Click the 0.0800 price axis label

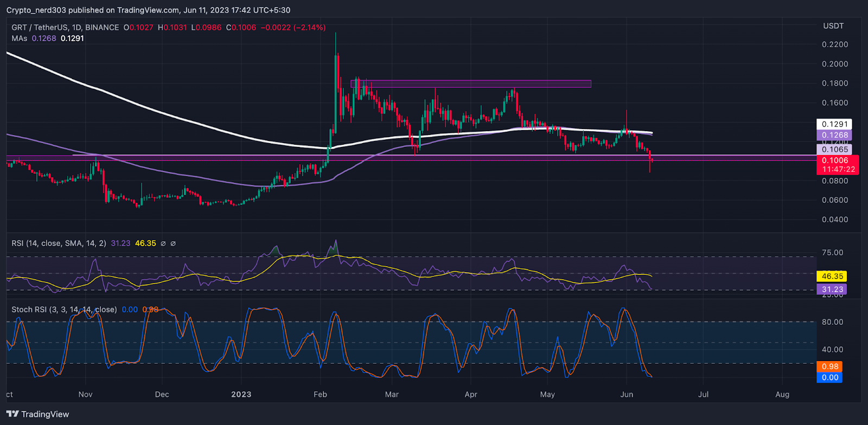(x=835, y=181)
